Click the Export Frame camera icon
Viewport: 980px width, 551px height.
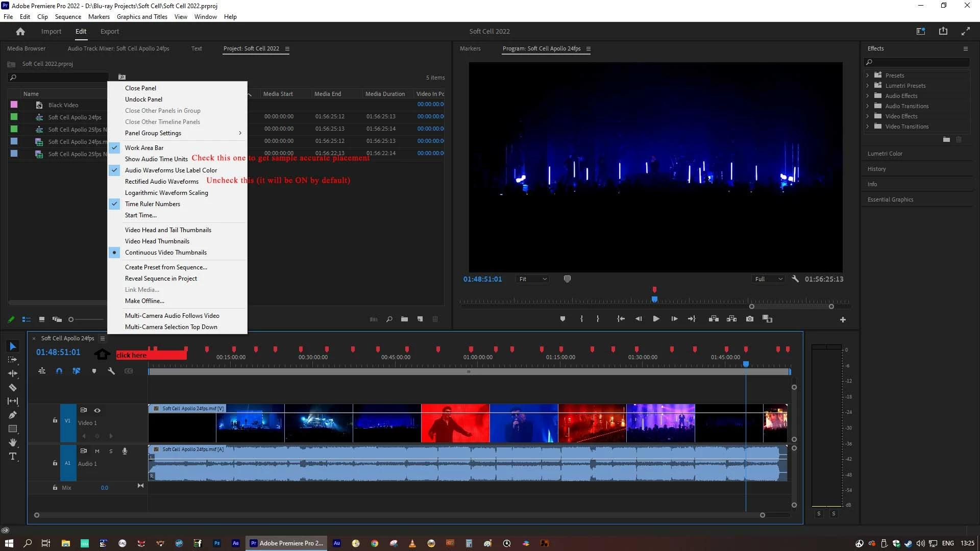tap(749, 319)
